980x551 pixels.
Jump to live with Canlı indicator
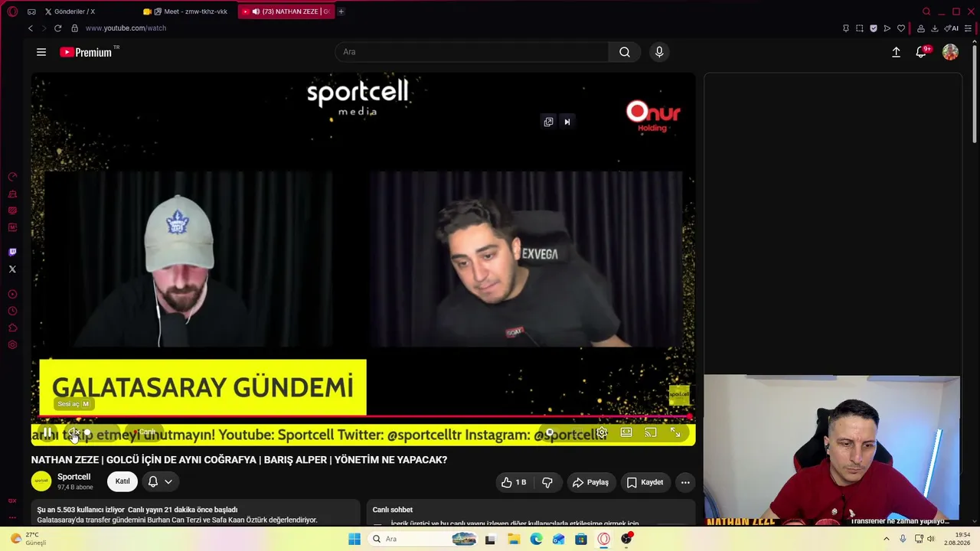pyautogui.click(x=145, y=433)
